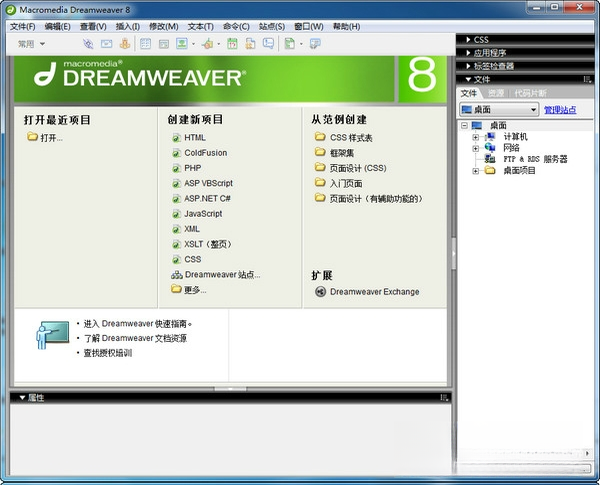Image resolution: width=600 pixels, height=485 pixels.
Task: Open the Properties panel options menu icon
Action: (444, 398)
